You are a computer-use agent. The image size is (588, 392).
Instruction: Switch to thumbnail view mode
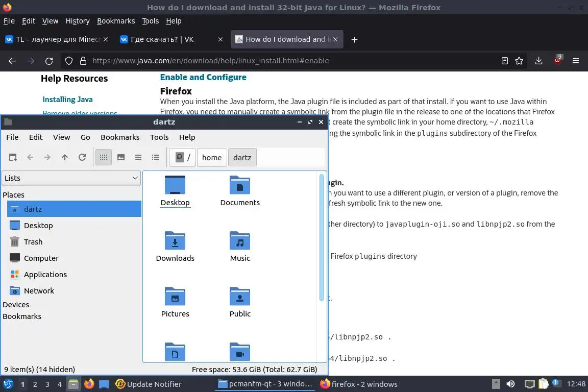(x=121, y=158)
